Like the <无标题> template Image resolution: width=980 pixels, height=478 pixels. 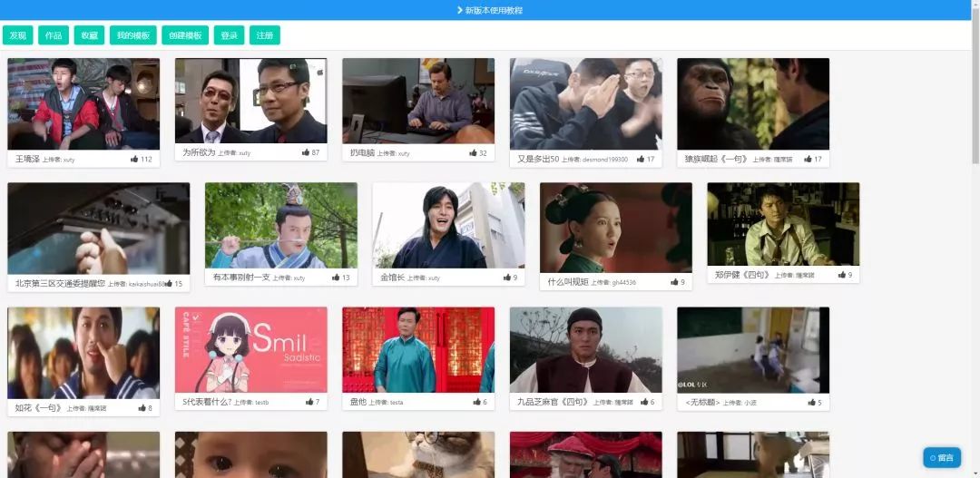coord(812,403)
